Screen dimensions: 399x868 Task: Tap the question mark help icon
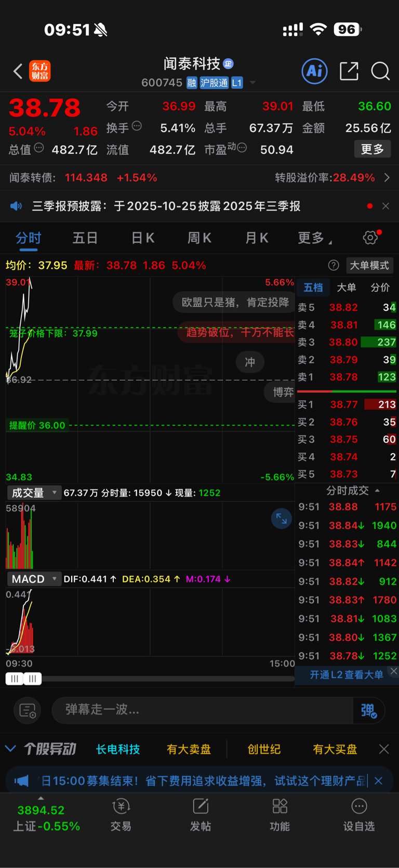pos(334,265)
